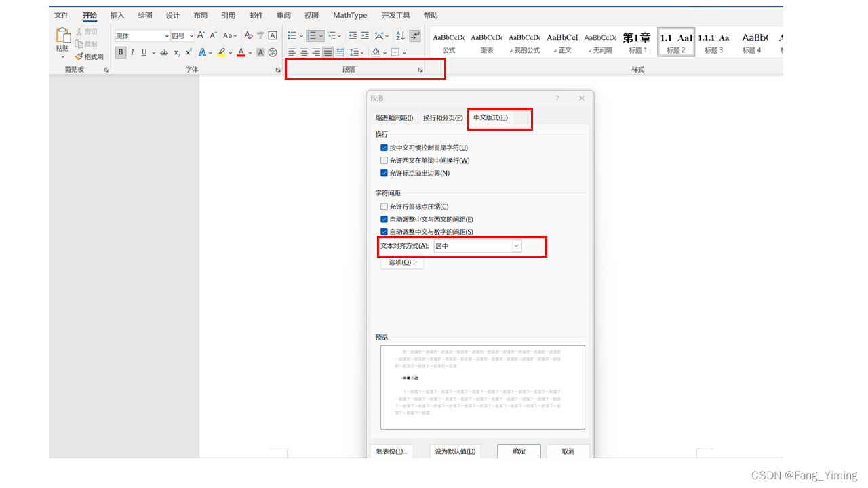Click the character border icon
Viewport: 868px width, 488px height.
(x=273, y=35)
